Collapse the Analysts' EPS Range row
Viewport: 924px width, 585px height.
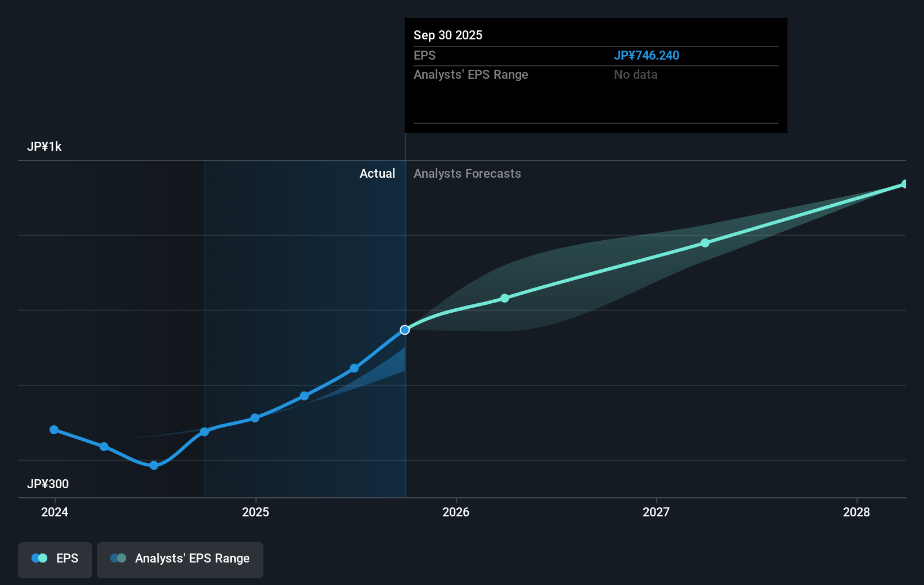[470, 74]
